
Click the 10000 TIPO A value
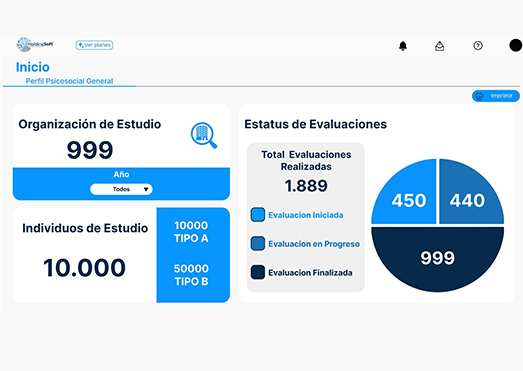[191, 232]
